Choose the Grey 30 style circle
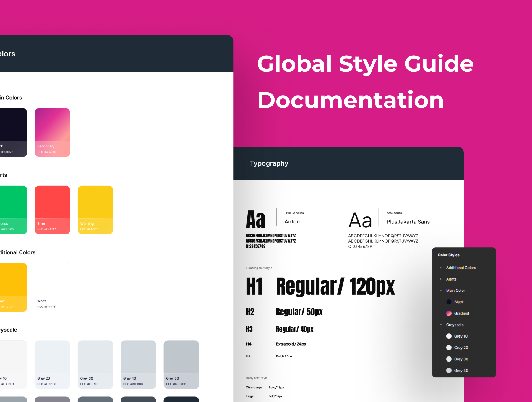 coord(449,359)
